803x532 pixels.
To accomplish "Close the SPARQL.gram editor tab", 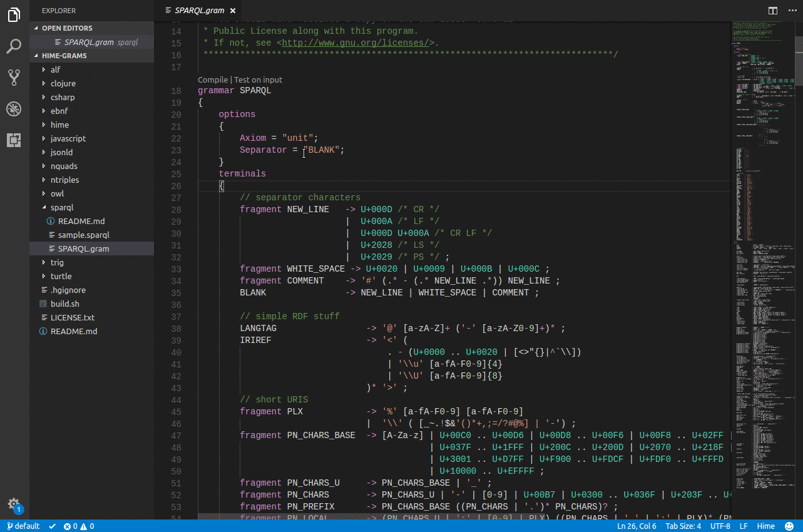I will [x=233, y=11].
